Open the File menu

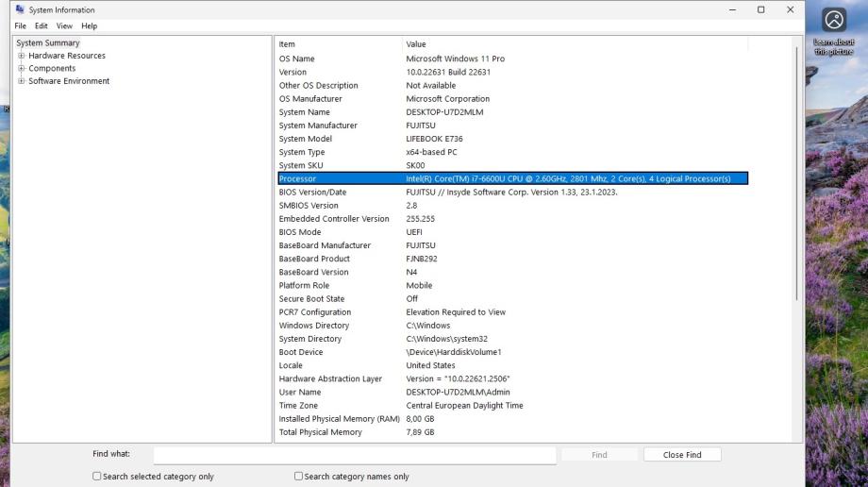point(21,25)
